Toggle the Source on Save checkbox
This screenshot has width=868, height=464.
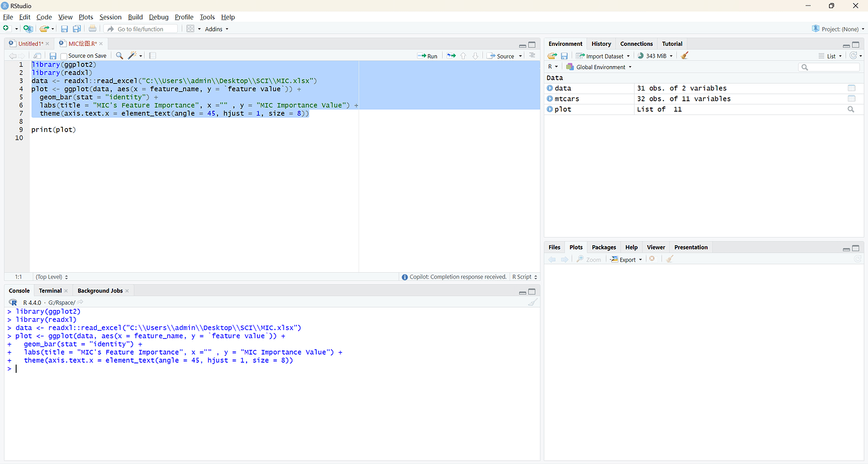(64, 56)
